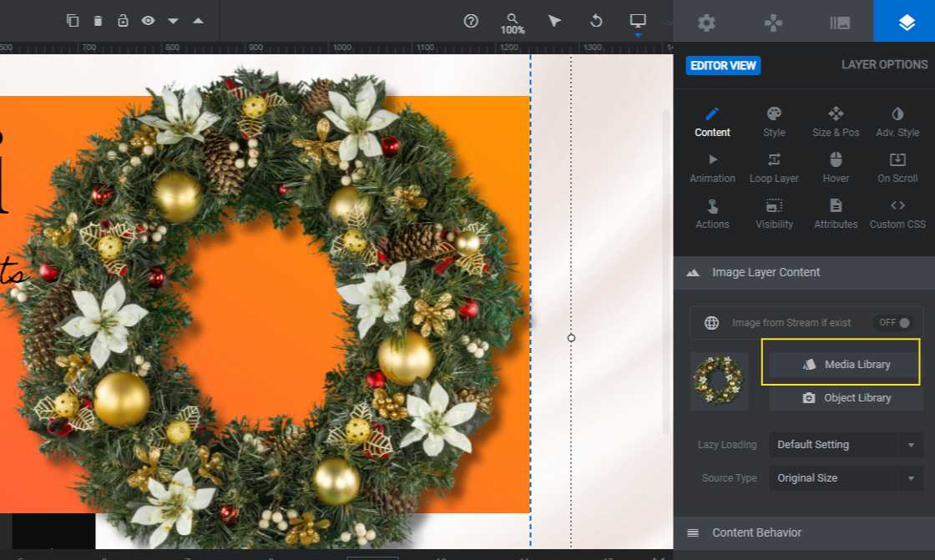
Task: Open the Adv. Style section
Action: pyautogui.click(x=897, y=122)
